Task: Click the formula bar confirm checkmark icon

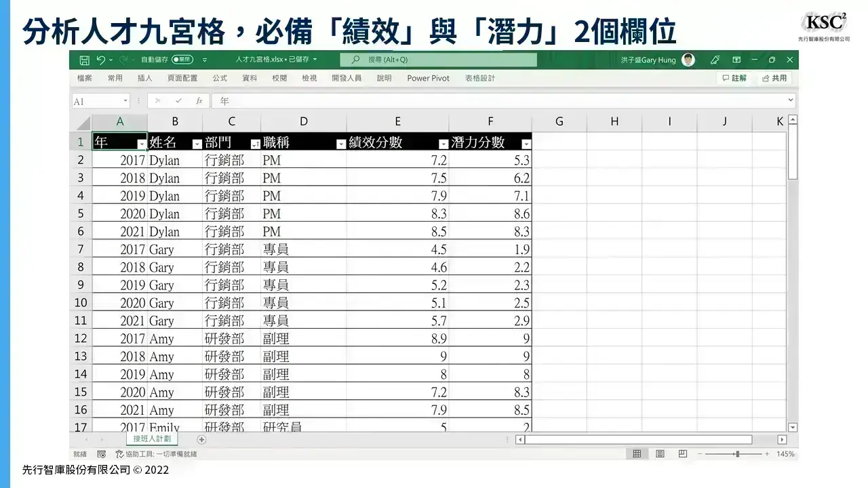Action: tap(178, 101)
